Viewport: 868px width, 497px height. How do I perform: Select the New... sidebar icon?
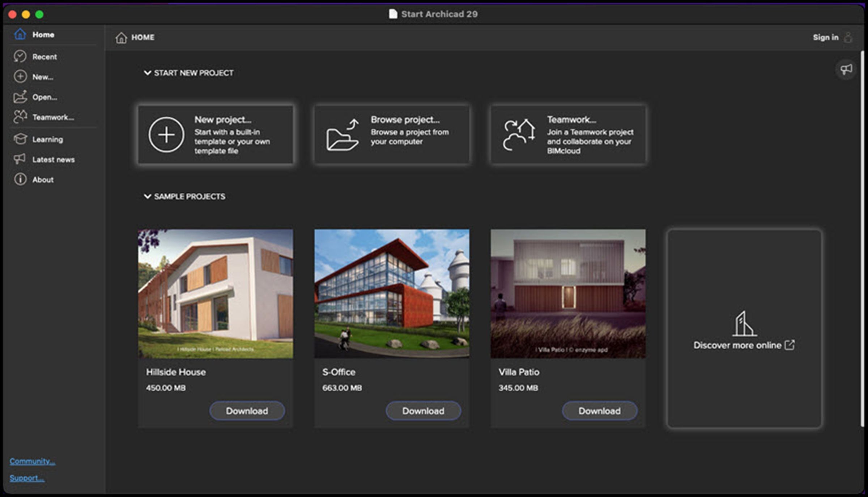(42, 77)
